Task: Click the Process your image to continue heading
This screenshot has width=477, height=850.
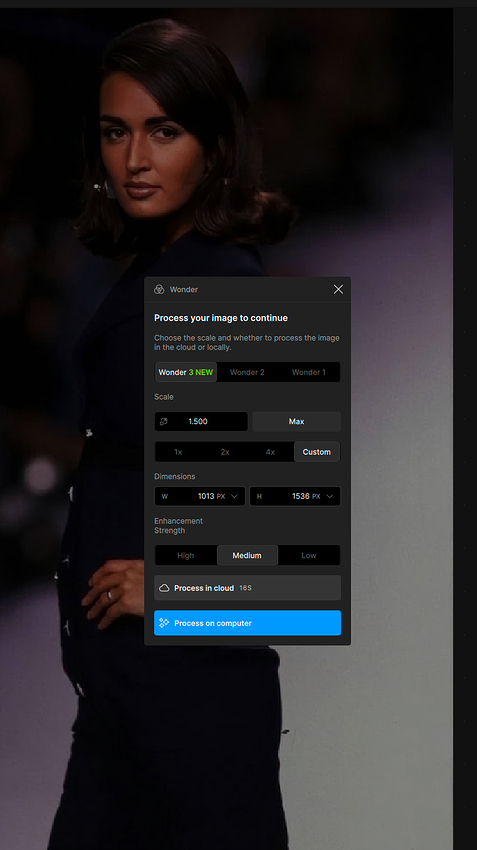Action: tap(221, 318)
